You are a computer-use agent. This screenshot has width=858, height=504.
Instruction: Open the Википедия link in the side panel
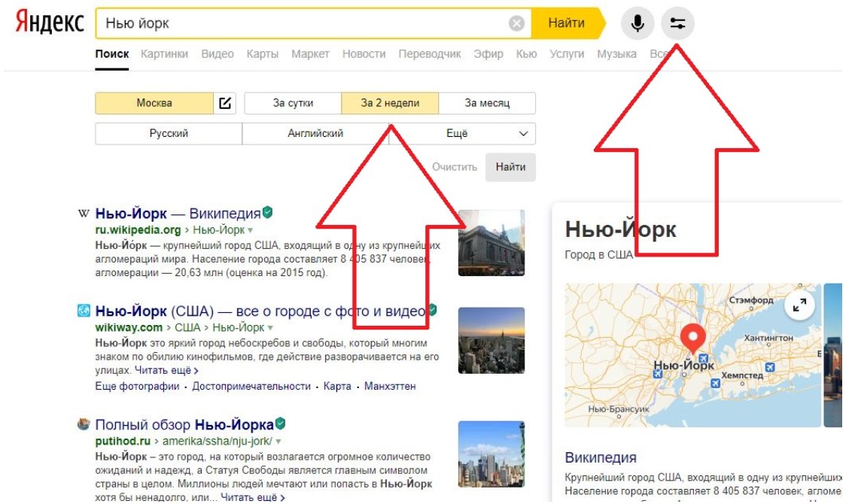point(601,457)
